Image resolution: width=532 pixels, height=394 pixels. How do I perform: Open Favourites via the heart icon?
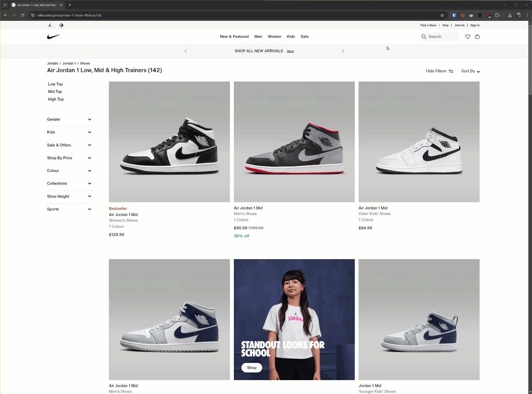coord(468,37)
